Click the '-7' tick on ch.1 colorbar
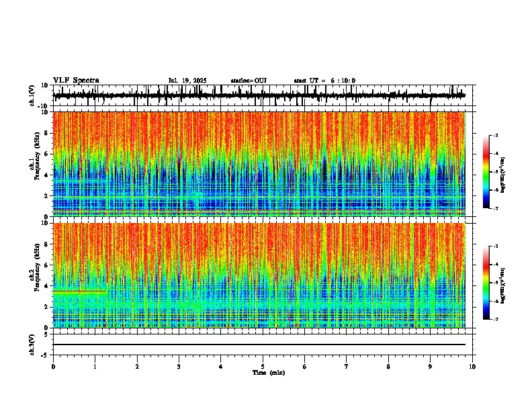This screenshot has width=532, height=411. (x=496, y=208)
